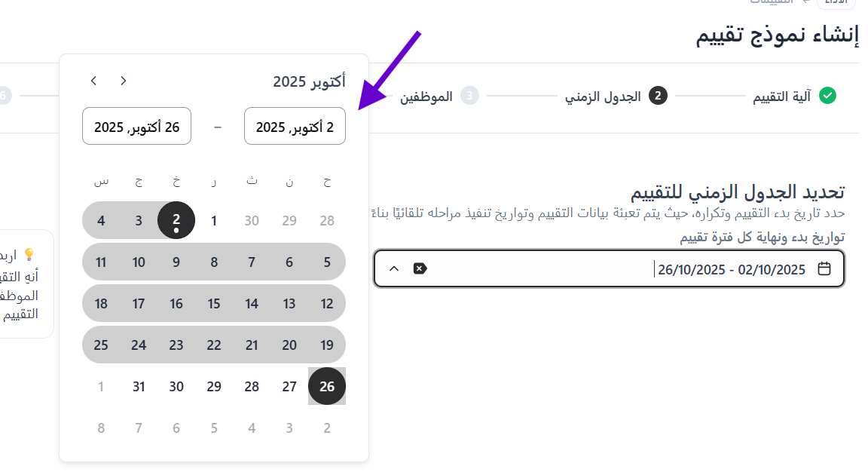The height and width of the screenshot is (475, 868).
Task: Switch to the "الموظفين" step
Action: [426, 97]
